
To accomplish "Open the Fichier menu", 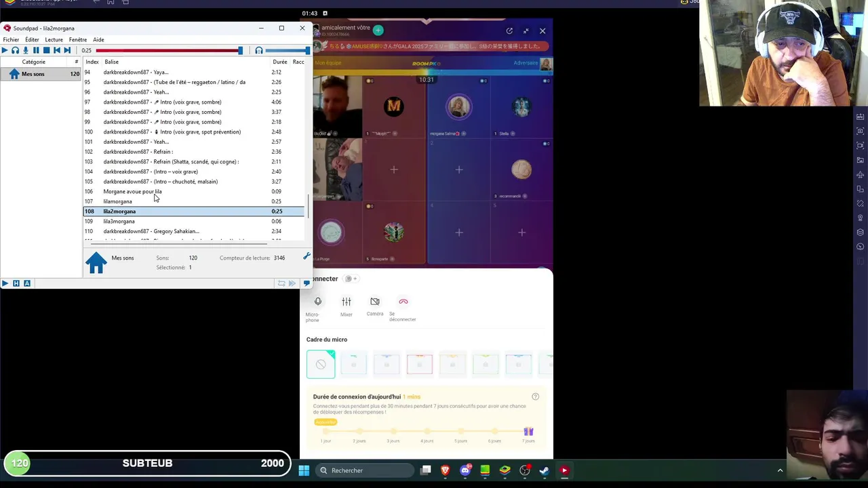I will coord(11,39).
